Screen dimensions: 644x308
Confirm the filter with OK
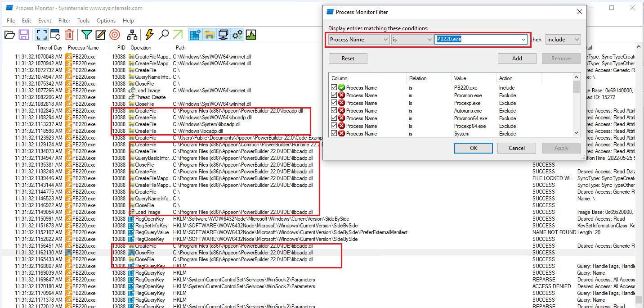tap(474, 148)
